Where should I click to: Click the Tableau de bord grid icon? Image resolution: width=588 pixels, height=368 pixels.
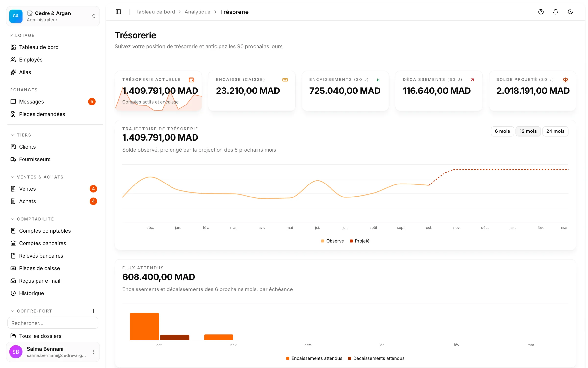[x=13, y=47]
